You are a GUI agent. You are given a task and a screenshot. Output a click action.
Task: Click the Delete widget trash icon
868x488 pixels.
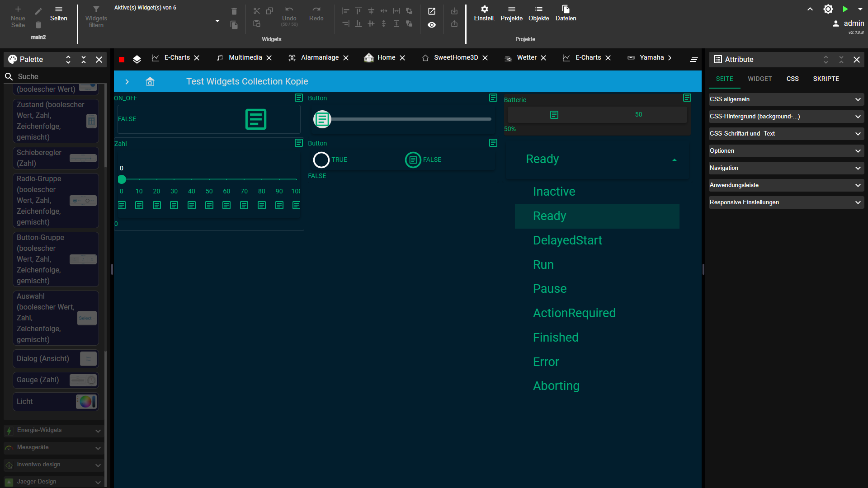[x=234, y=11]
